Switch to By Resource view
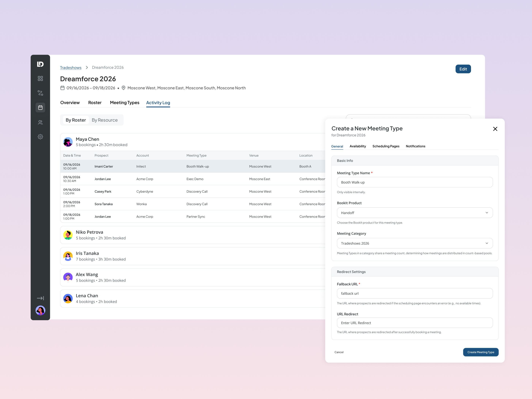Image resolution: width=532 pixels, height=399 pixels. 105,120
